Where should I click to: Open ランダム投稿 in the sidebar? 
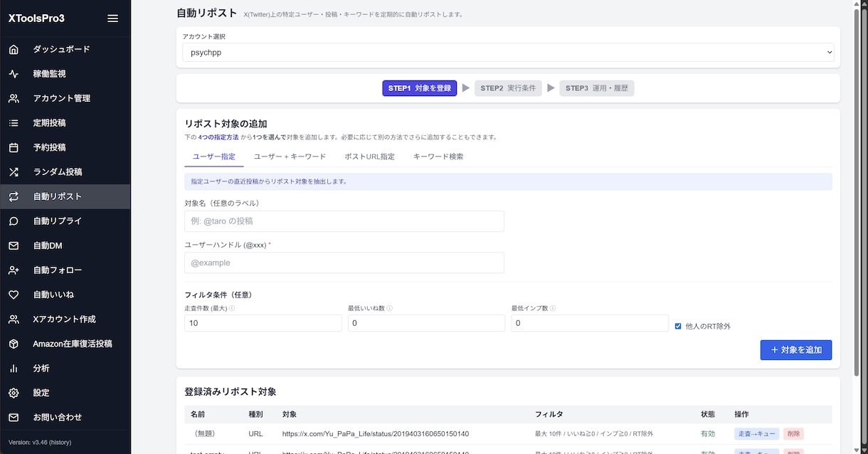click(x=65, y=172)
